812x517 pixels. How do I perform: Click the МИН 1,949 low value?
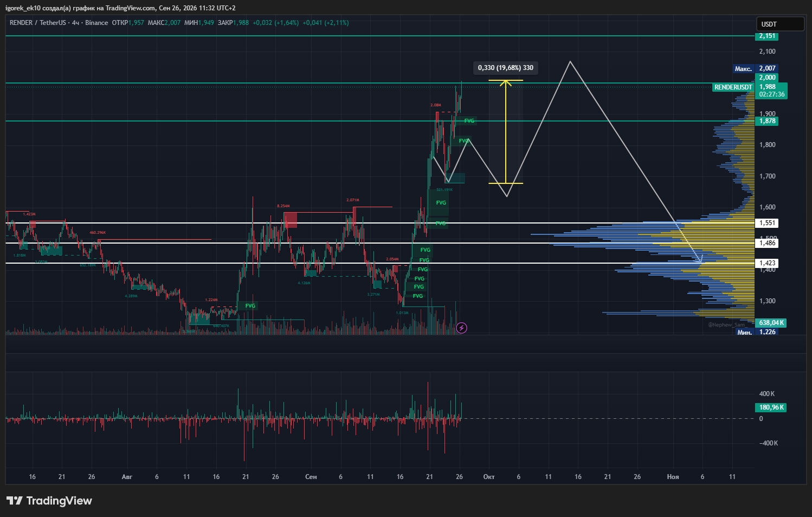click(x=199, y=23)
